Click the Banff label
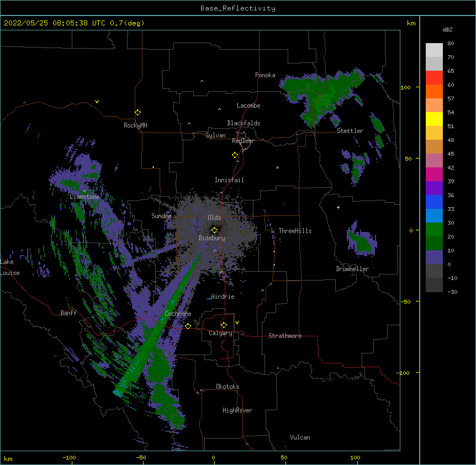This screenshot has height=465, width=476. point(68,313)
